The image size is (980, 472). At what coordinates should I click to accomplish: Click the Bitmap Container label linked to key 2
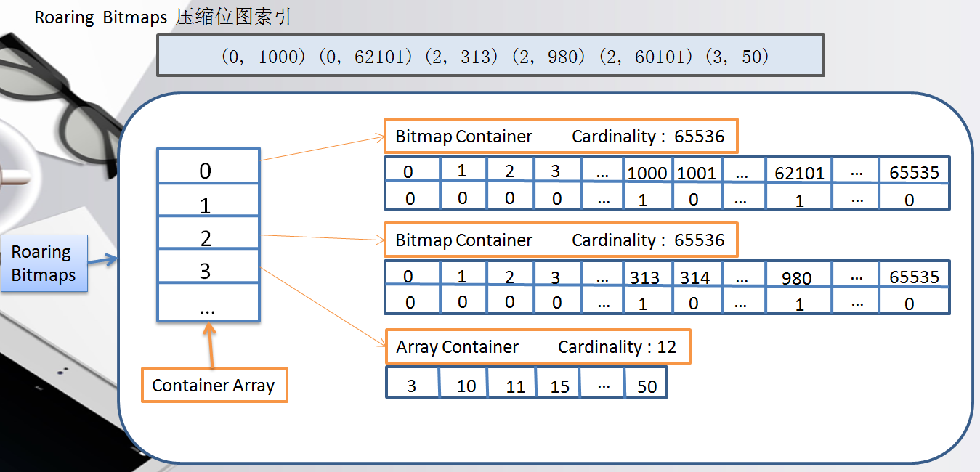pos(561,240)
